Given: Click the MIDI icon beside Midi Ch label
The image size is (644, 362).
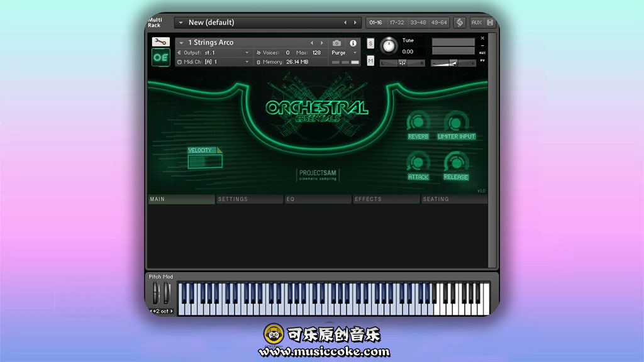Looking at the screenshot, I should tap(179, 62).
